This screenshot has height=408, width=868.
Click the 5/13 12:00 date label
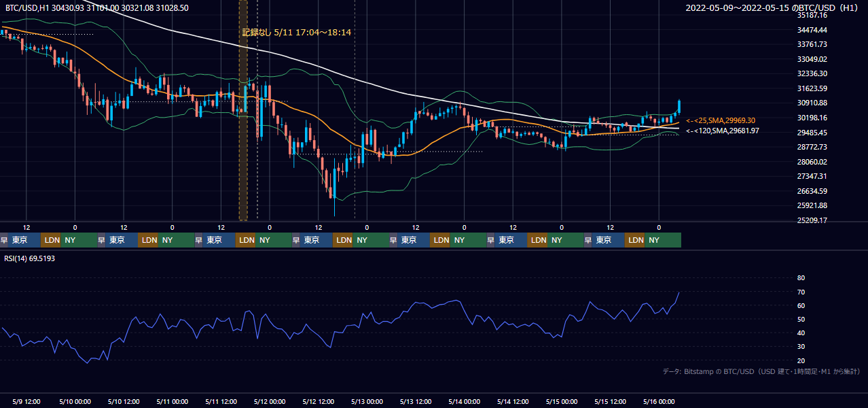pyautogui.click(x=416, y=401)
